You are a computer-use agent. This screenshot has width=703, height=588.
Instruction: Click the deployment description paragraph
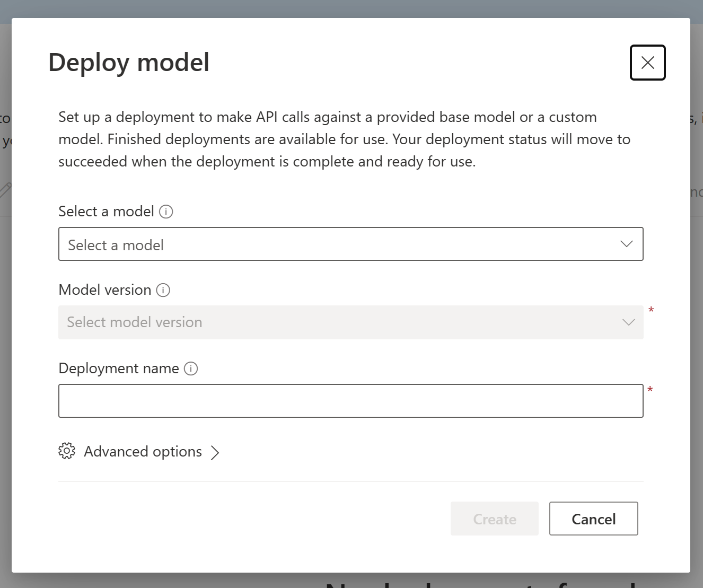point(345,139)
